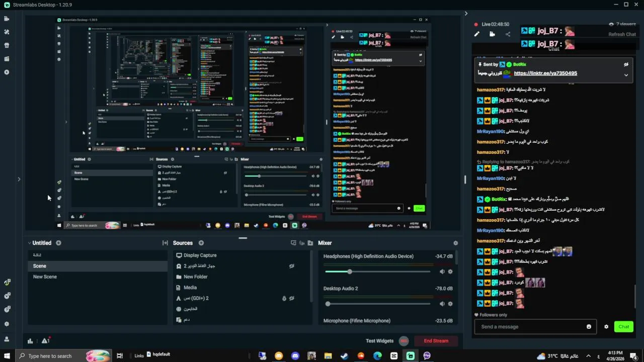Click the record button beside End Stream
The width and height of the screenshot is (644, 362).
pyautogui.click(x=404, y=341)
